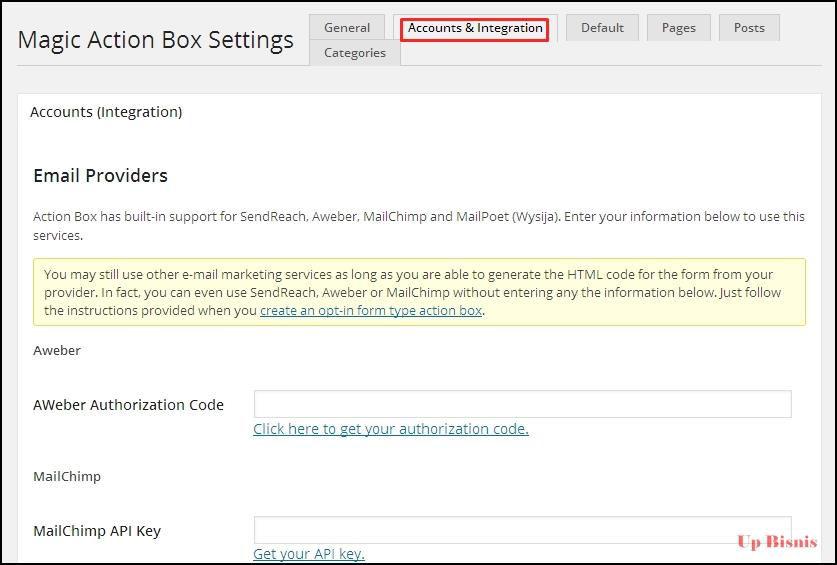Viewport: 837px width, 565px height.
Task: Open 'create an opt-in form type action box' link
Action: (x=371, y=311)
